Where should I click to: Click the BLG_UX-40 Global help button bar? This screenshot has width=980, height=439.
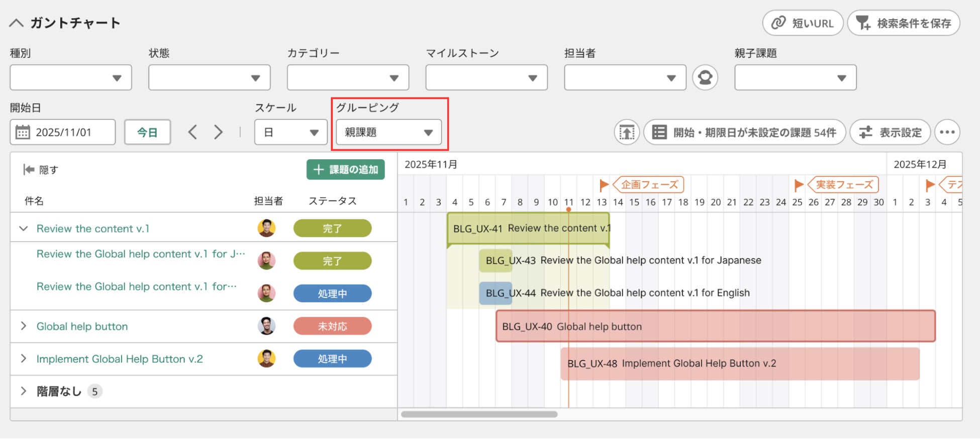point(716,326)
